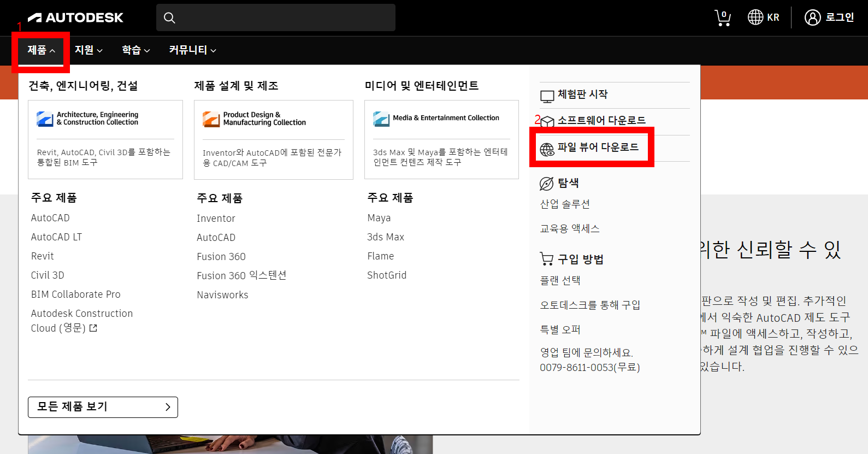868x454 pixels.
Task: Click the search magnifier icon
Action: pos(169,18)
